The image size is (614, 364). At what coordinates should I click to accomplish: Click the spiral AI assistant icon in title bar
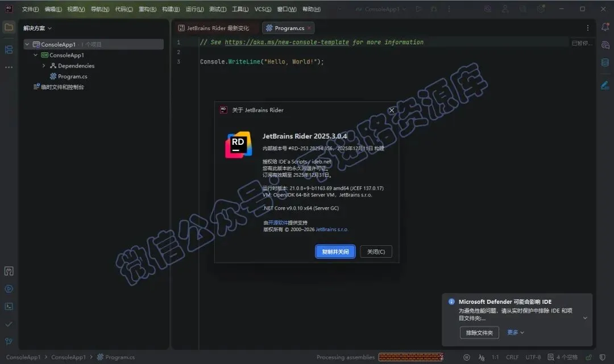pyautogui.click(x=488, y=9)
